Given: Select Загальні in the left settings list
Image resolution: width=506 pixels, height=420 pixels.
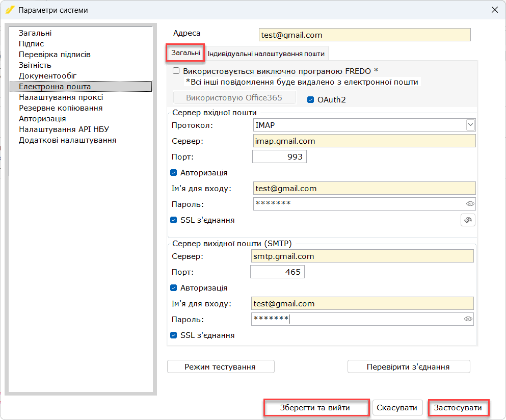Looking at the screenshot, I should [x=35, y=33].
